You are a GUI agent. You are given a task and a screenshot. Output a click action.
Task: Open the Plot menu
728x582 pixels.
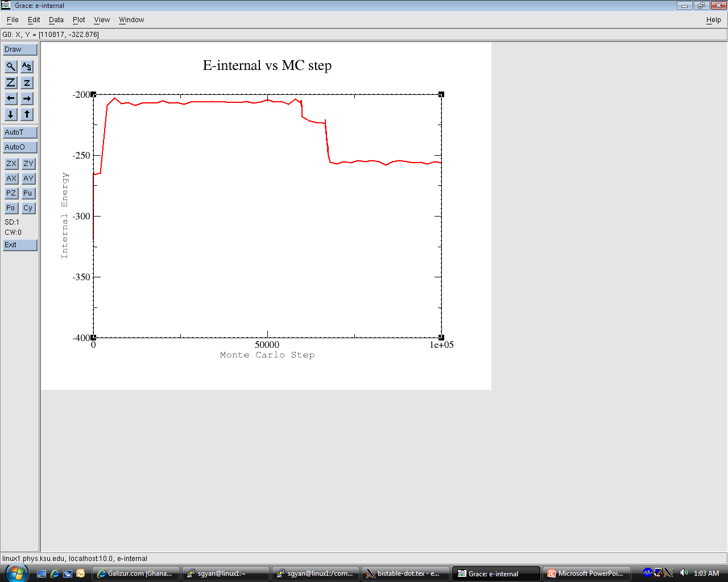point(78,20)
